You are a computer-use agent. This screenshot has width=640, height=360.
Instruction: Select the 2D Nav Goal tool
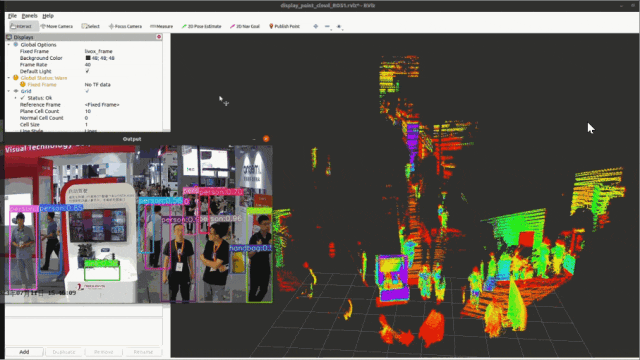pyautogui.click(x=245, y=26)
